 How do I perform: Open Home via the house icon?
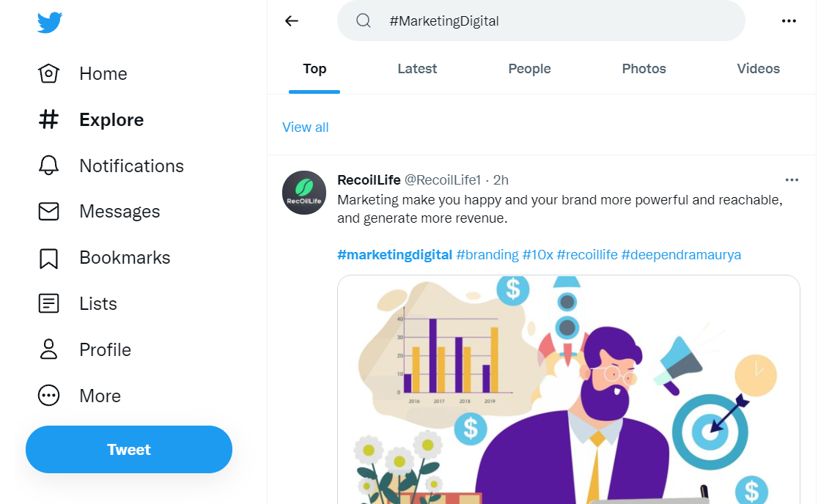[48, 73]
